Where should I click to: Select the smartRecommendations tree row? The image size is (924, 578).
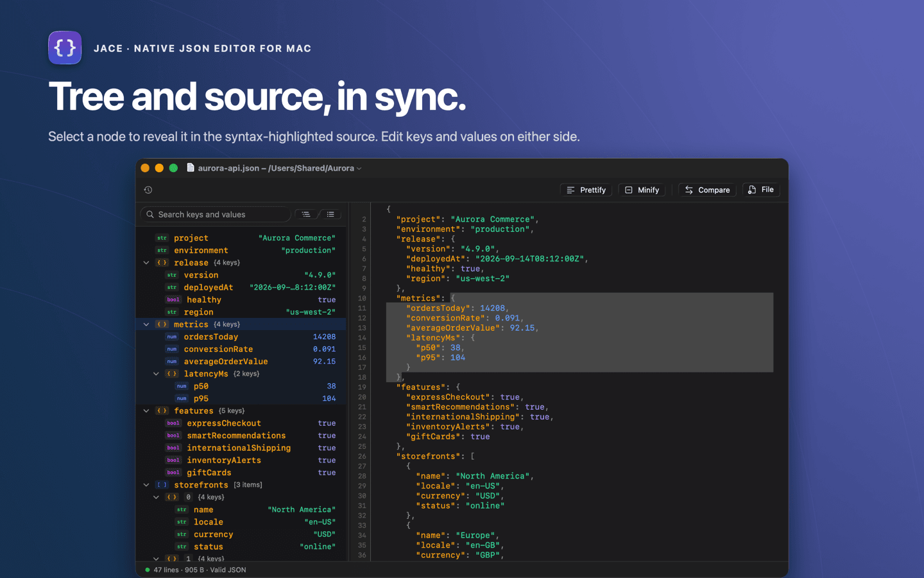pos(242,435)
